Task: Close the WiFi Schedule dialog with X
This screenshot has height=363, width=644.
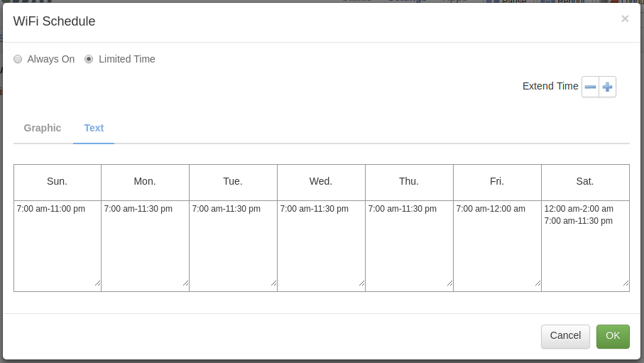Action: [625, 19]
